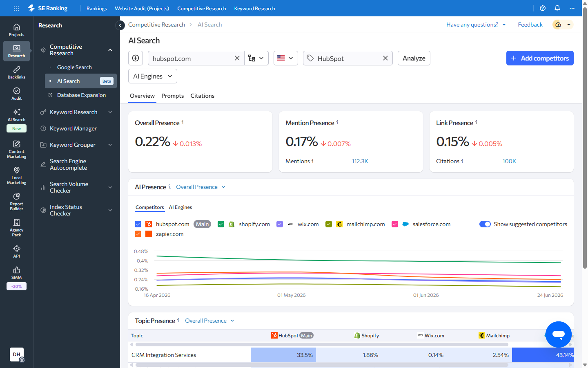Open Database Expansion sidebar item
588x368 pixels.
point(81,95)
